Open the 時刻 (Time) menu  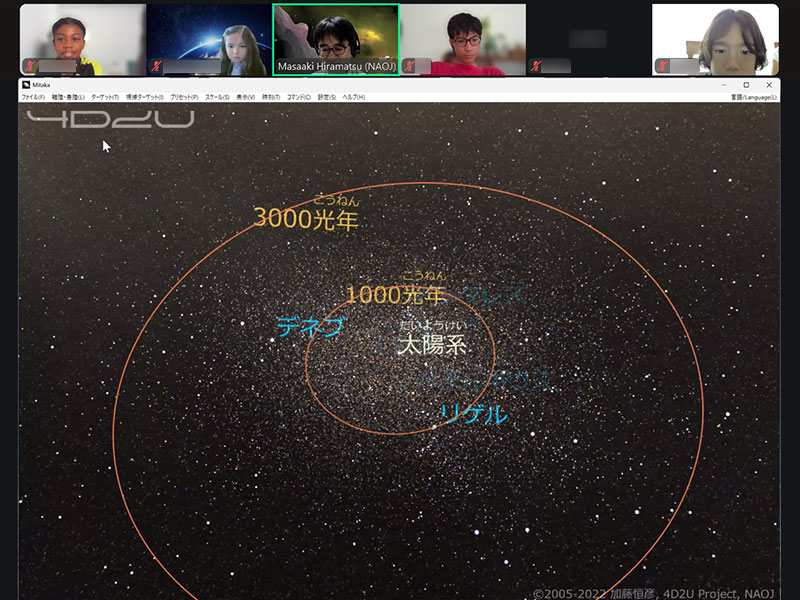[x=271, y=97]
